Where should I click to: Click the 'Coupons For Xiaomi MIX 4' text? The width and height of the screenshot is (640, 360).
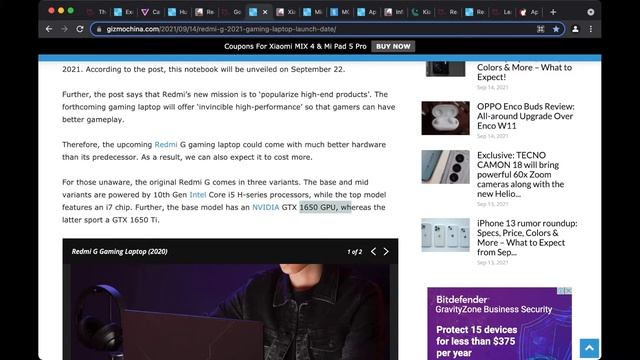click(x=295, y=46)
